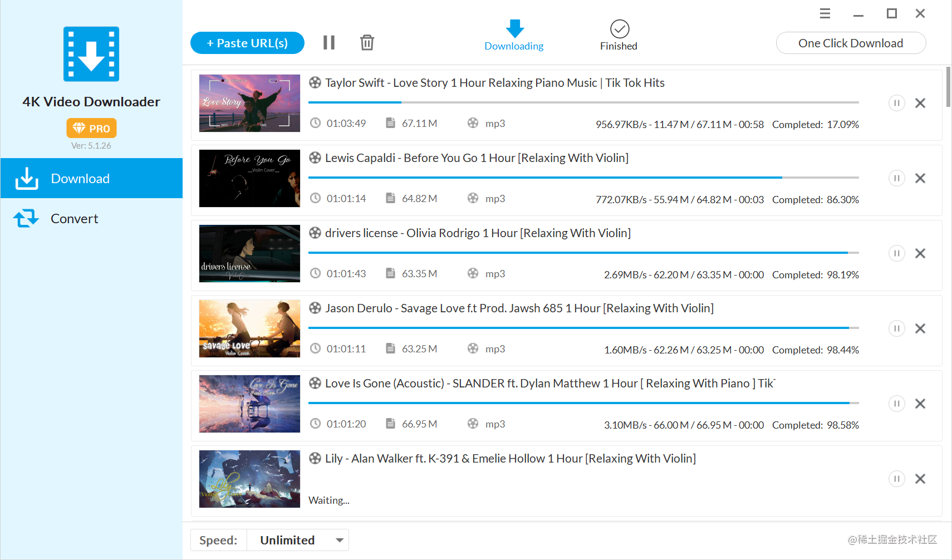The height and width of the screenshot is (560, 952).
Task: Click the clock icon beside 01:03:49
Action: (315, 123)
